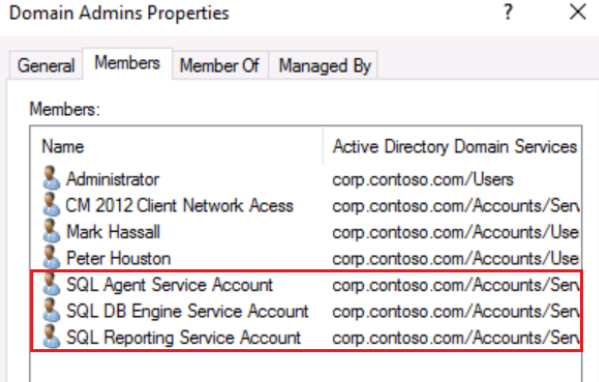This screenshot has height=382, width=599.
Task: Sort members by the Name column header
Action: point(176,147)
